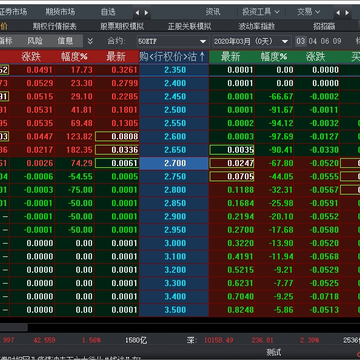Select expiry month 09
360x360 pixels.
[337, 41]
